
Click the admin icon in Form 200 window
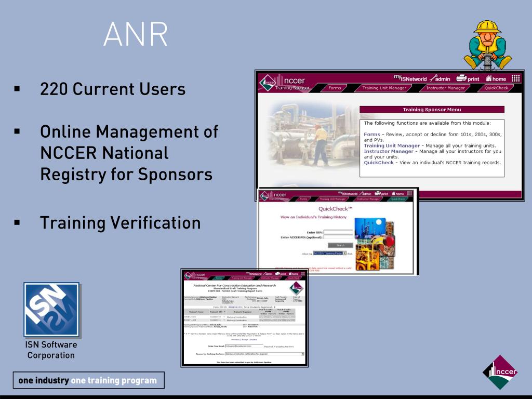coord(268,273)
